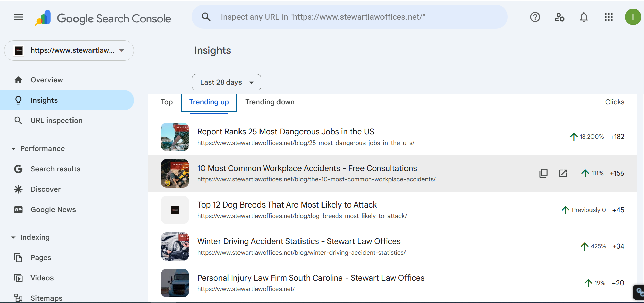
Task: Click the Google Search Console logo
Action: (103, 18)
